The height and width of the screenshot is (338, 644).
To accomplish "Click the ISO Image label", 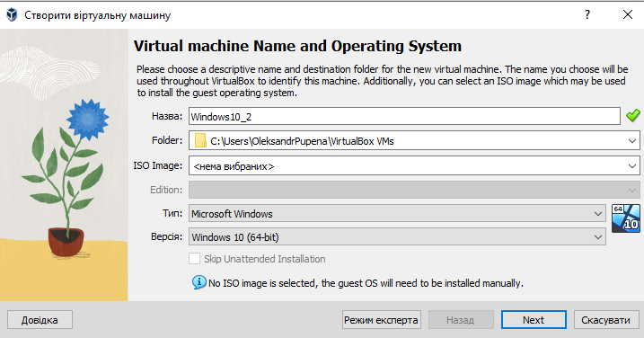I will [158, 165].
